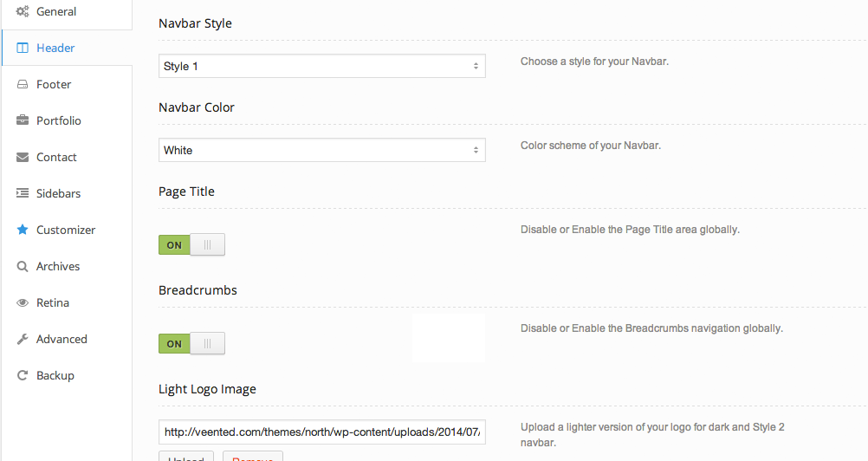Click the General gears icon
This screenshot has width=868, height=461.
tap(23, 11)
